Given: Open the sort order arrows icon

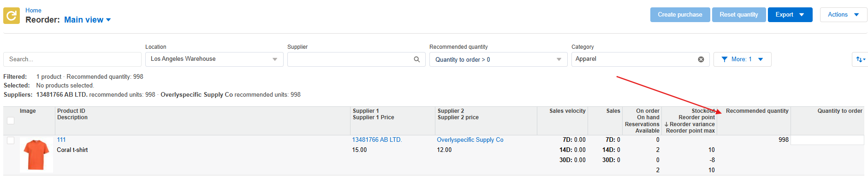Looking at the screenshot, I should click(860, 59).
